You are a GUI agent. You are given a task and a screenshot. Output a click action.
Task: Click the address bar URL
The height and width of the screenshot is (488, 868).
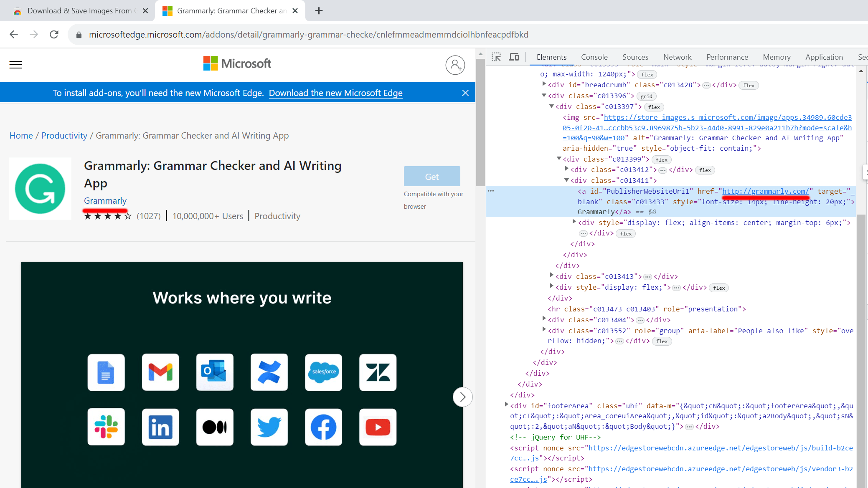[x=309, y=35]
